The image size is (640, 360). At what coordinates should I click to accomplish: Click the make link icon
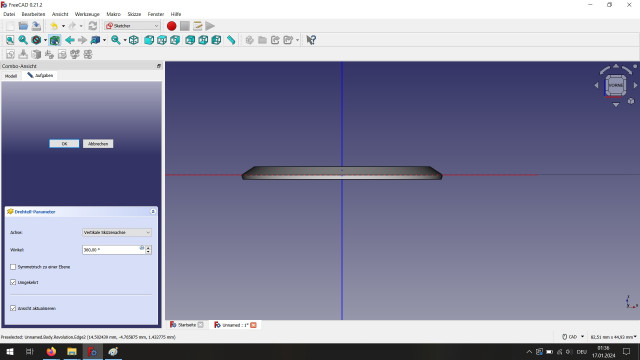coord(276,40)
